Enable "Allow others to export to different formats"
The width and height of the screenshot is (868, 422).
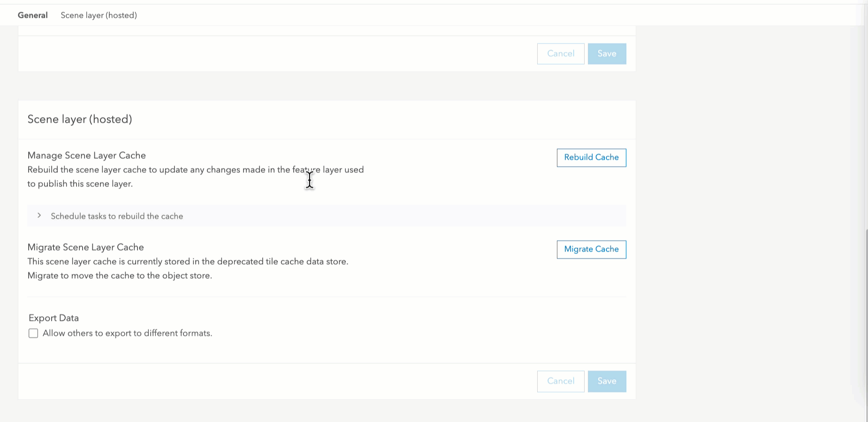[x=33, y=333]
